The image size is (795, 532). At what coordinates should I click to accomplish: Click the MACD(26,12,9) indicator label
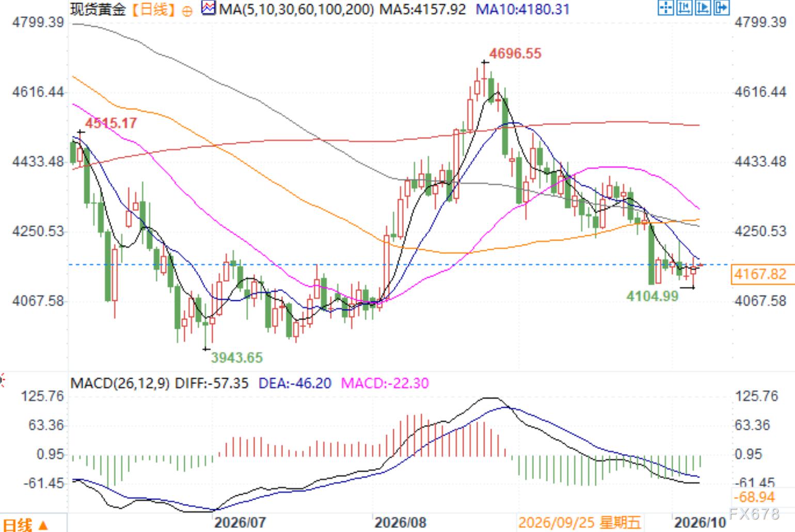[120, 383]
